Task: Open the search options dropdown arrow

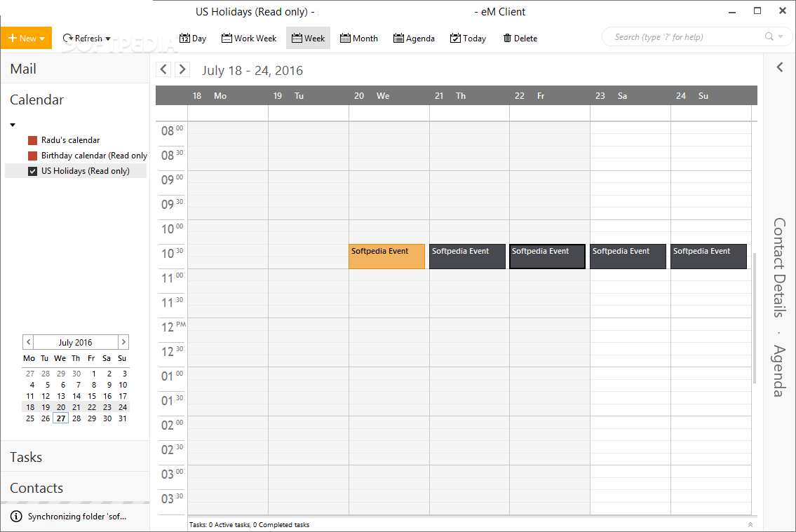Action: pyautogui.click(x=781, y=36)
